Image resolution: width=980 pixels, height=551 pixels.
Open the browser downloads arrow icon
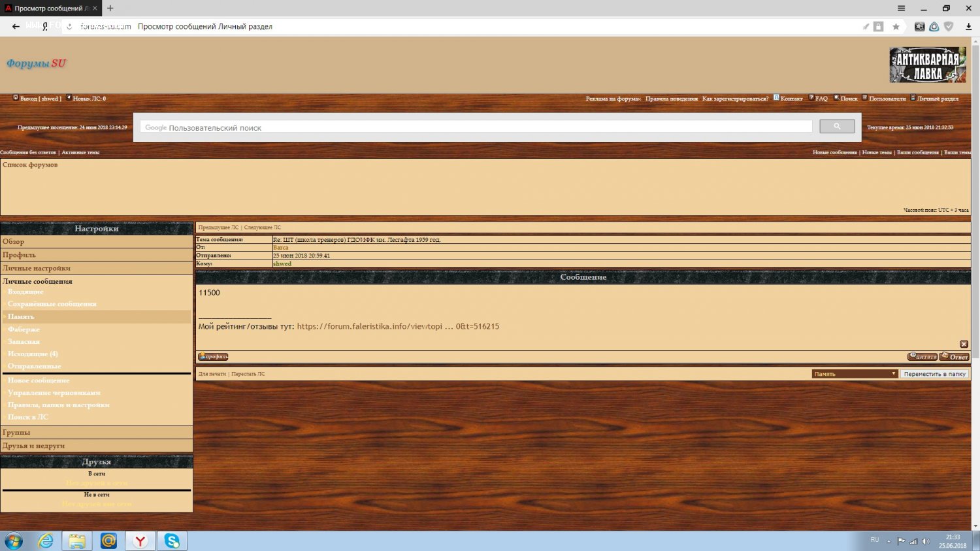tap(968, 27)
